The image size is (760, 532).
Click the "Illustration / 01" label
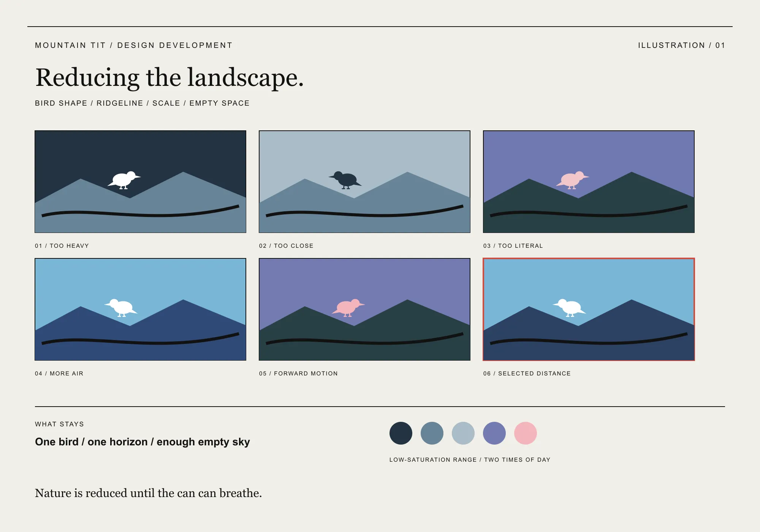tap(682, 45)
